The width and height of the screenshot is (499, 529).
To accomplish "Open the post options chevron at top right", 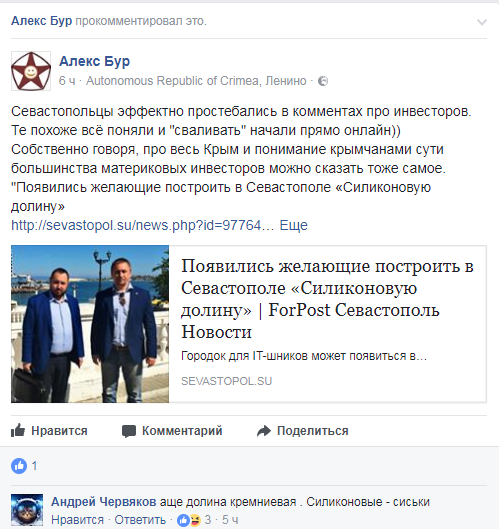I will pos(481,22).
